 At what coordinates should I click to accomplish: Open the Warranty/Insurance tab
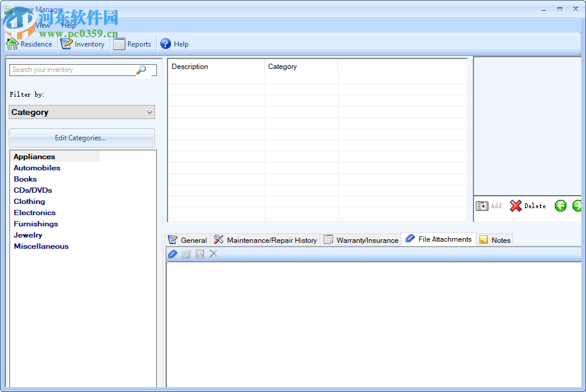coord(361,239)
